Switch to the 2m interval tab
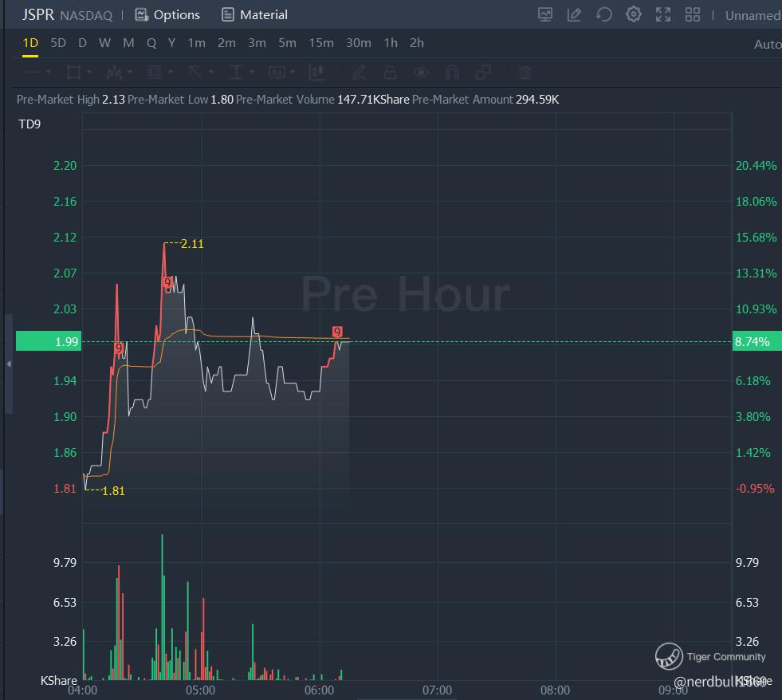 tap(226, 43)
